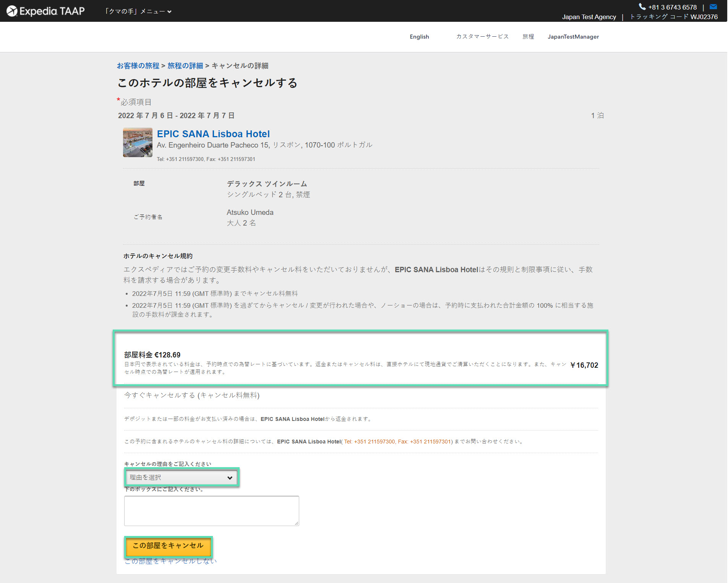Click the phone number +81 3 6743 6578
The height and width of the screenshot is (583, 728).
tap(673, 7)
